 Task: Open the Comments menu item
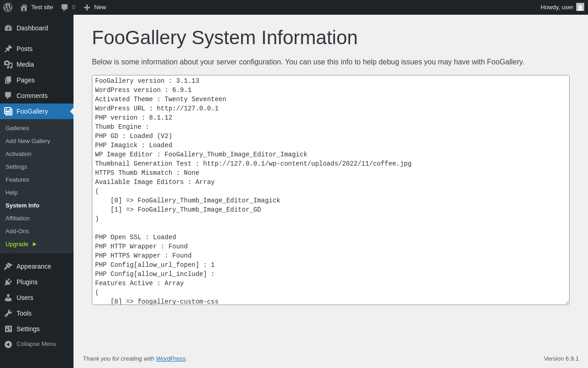(37, 96)
